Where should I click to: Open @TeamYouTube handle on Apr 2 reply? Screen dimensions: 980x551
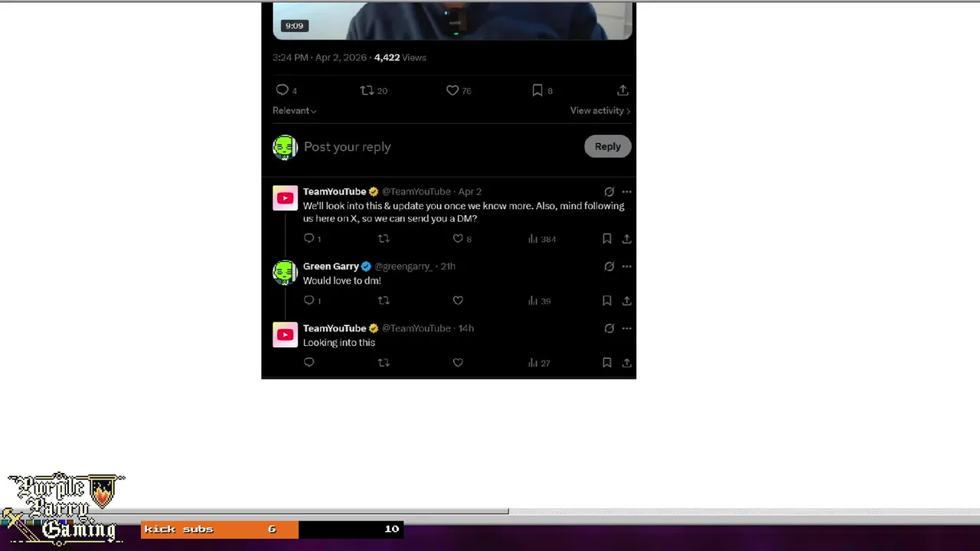416,191
